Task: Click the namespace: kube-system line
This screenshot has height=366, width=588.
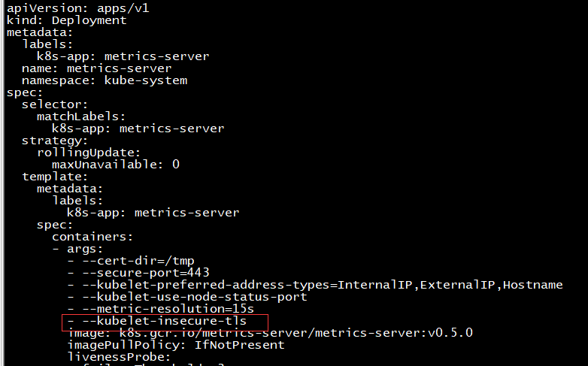Action: pyautogui.click(x=104, y=80)
